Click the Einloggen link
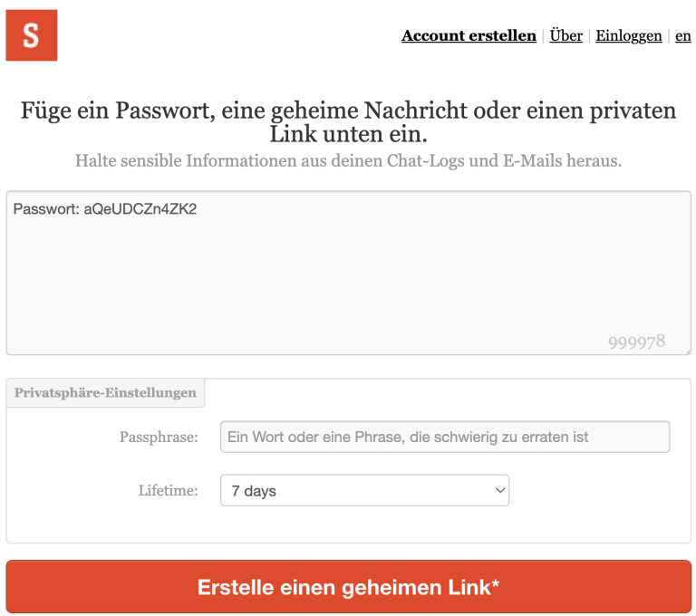696x616 pixels. pos(628,36)
